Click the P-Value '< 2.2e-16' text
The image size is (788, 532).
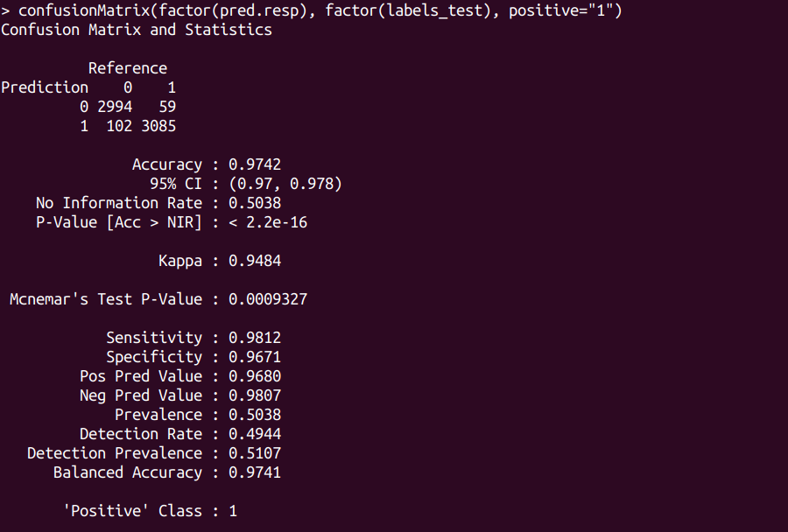coord(268,222)
